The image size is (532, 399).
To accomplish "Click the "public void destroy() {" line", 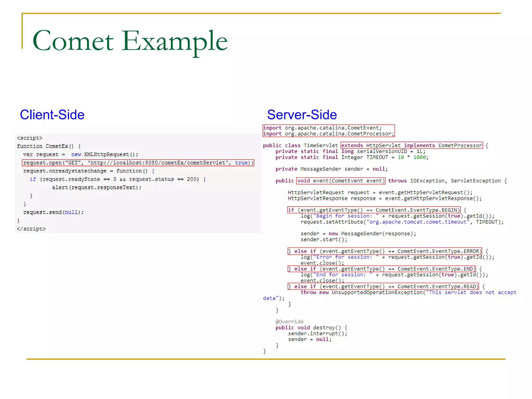I will [x=311, y=328].
